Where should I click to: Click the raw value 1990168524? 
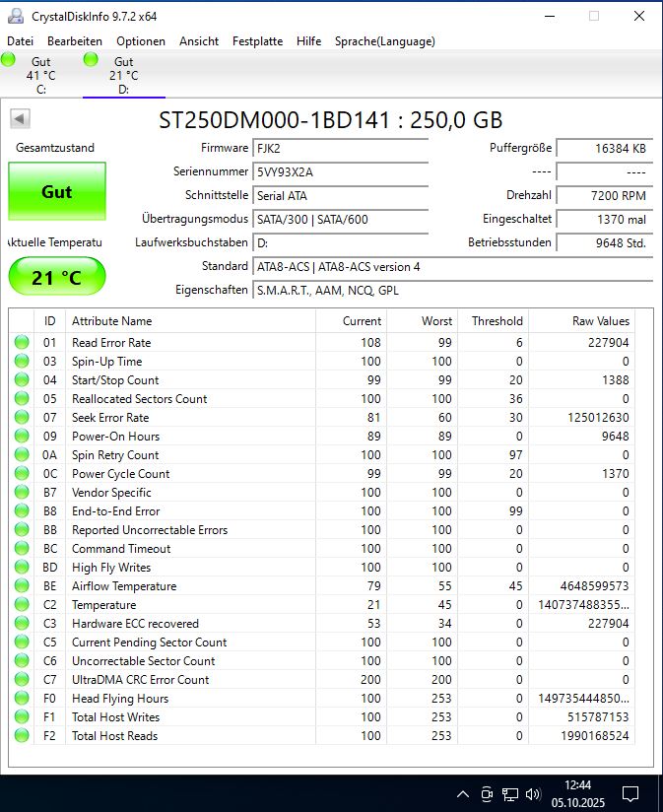point(595,736)
